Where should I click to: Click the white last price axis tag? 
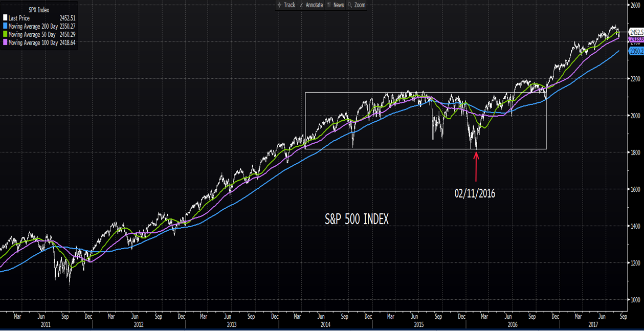coord(636,32)
